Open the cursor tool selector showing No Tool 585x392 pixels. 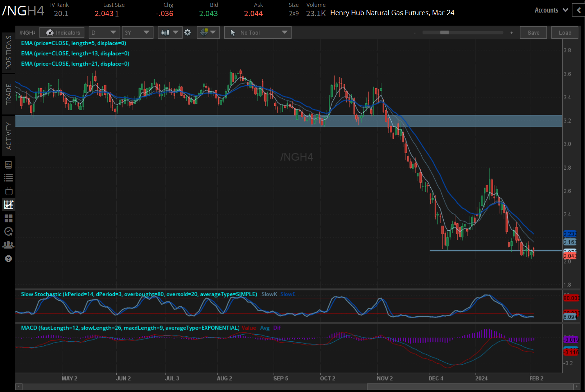(258, 32)
